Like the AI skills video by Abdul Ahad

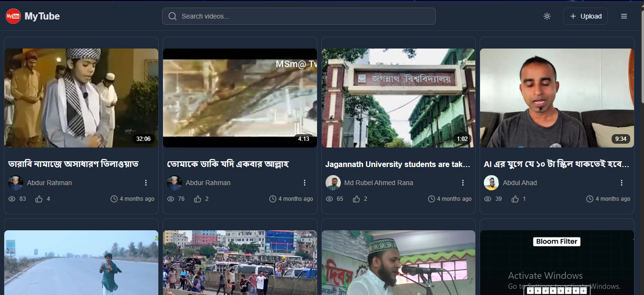[515, 199]
